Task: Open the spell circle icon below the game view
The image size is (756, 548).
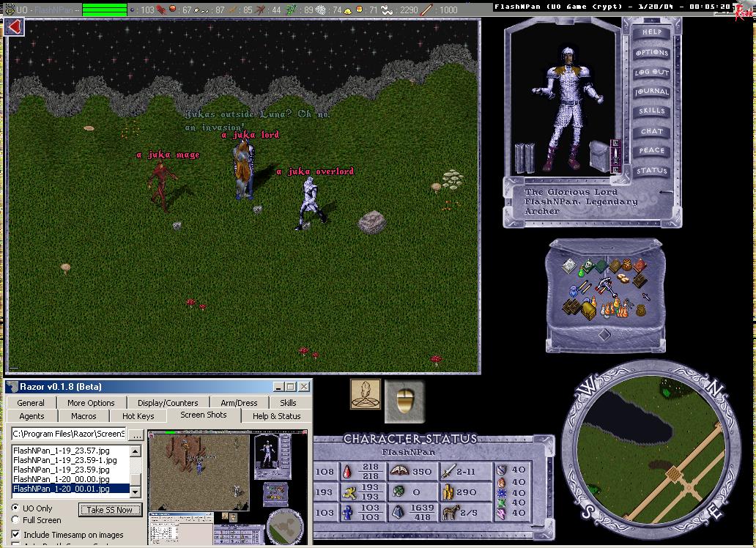Action: pyautogui.click(x=365, y=393)
